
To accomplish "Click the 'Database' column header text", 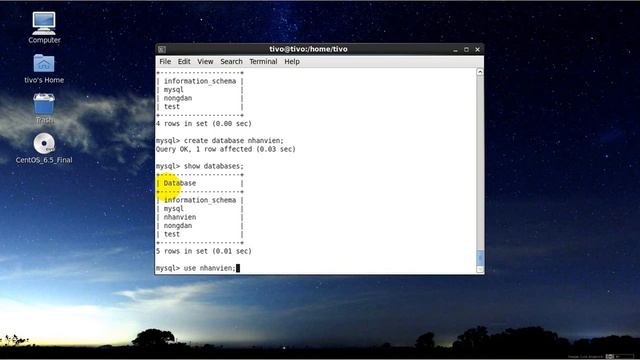I will (180, 183).
